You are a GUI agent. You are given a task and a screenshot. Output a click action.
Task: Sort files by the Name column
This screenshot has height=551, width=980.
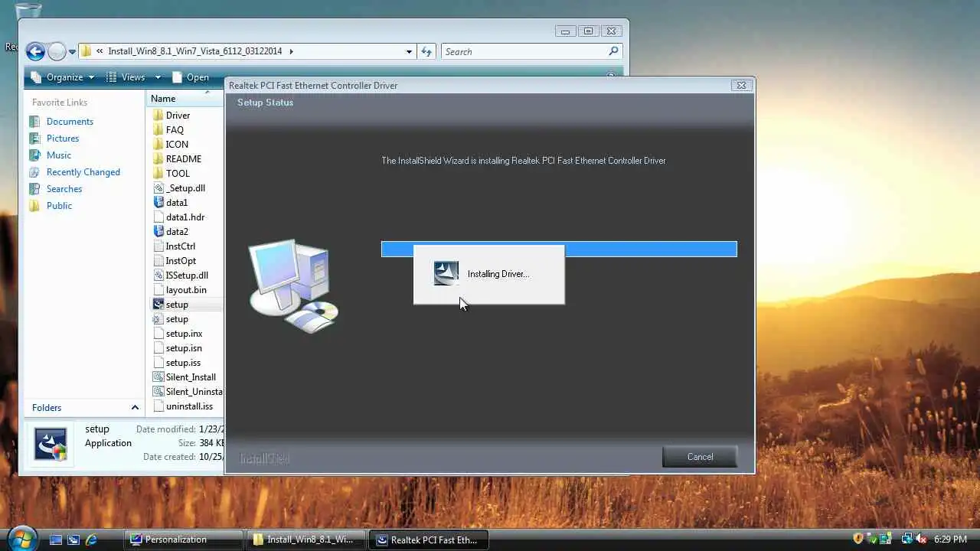(185, 99)
